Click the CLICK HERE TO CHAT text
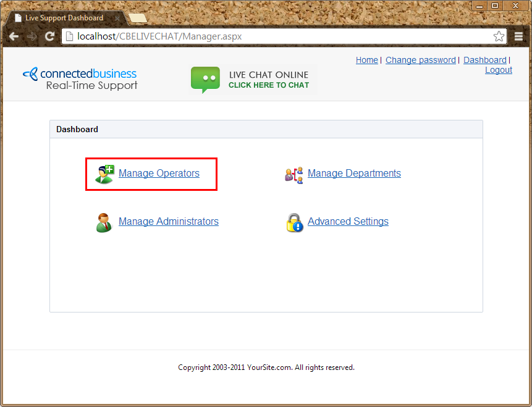Viewport: 532px width, 407px height. pos(269,85)
